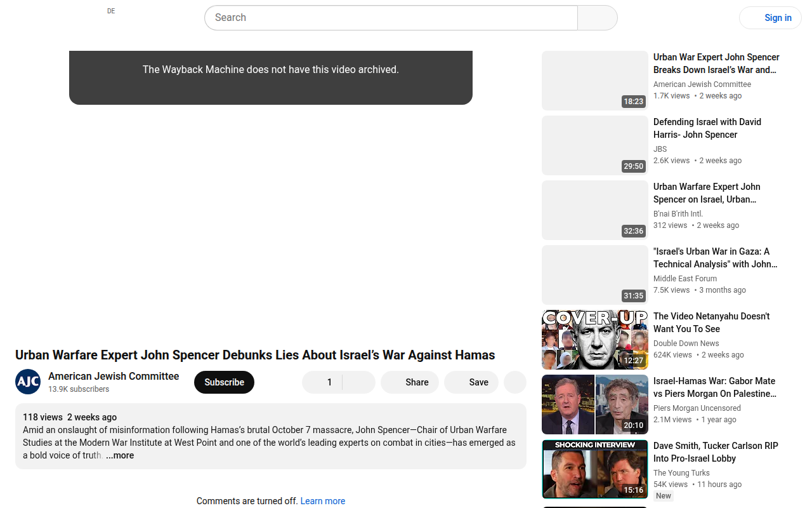Click the American Jewish Committee channel in the sidebar
The width and height of the screenshot is (812, 508).
point(702,84)
